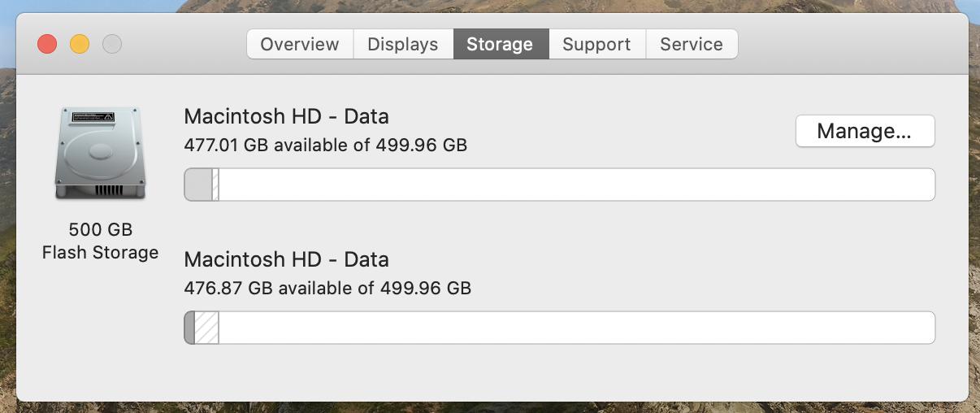
Task: Click the 500 GB Flash Storage label
Action: pyautogui.click(x=100, y=241)
